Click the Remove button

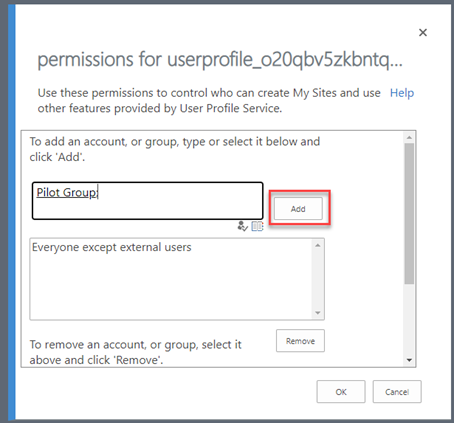point(300,341)
